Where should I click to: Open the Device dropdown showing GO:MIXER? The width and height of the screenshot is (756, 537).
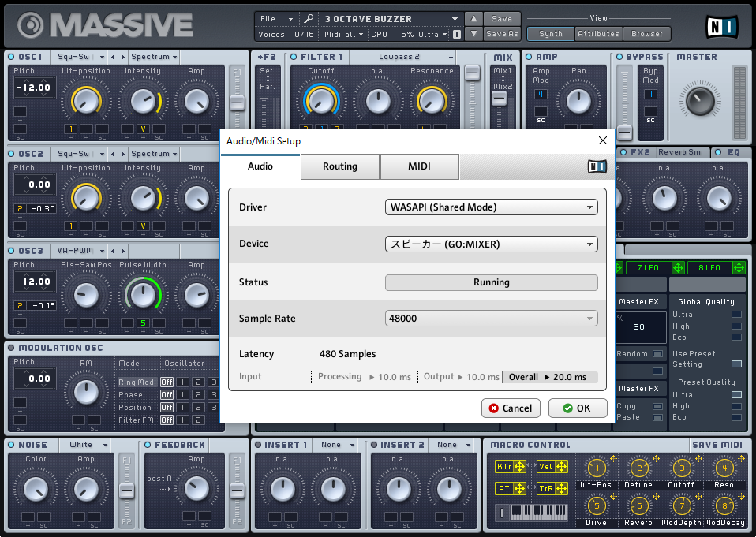click(x=492, y=244)
